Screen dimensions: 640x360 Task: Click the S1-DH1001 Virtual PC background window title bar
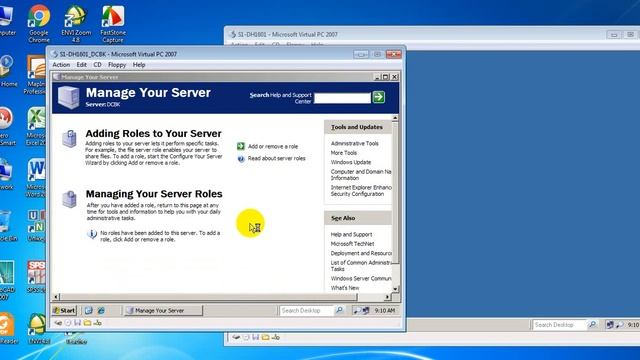tap(432, 35)
